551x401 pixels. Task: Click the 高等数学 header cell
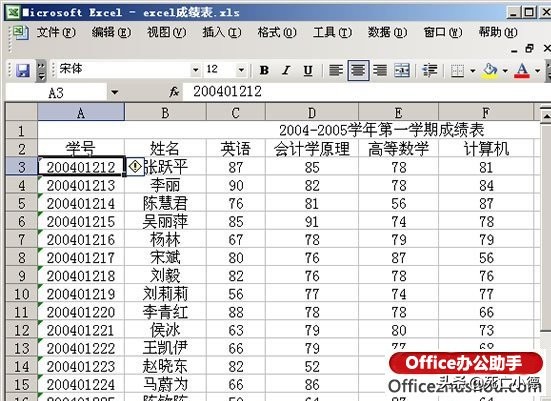pyautogui.click(x=398, y=148)
